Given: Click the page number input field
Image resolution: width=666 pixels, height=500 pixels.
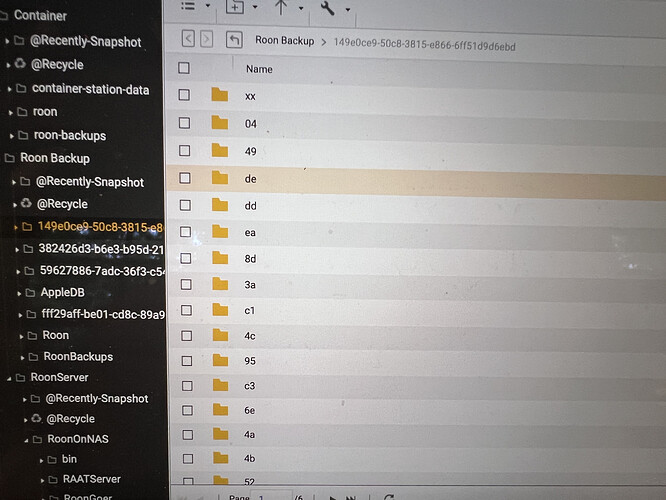Looking at the screenshot, I should click(x=271, y=496).
